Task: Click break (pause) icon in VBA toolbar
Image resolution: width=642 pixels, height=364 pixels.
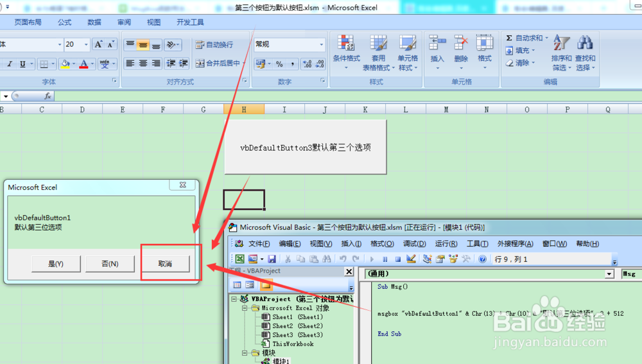Action: (385, 259)
